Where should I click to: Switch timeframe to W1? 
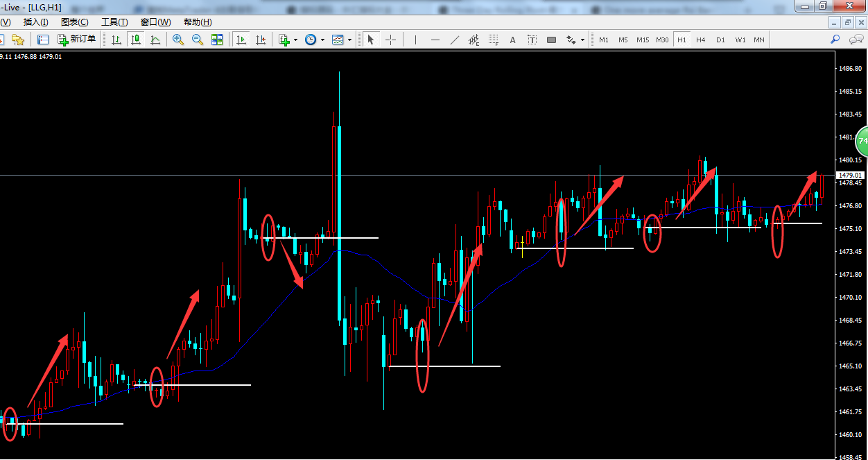(x=740, y=40)
